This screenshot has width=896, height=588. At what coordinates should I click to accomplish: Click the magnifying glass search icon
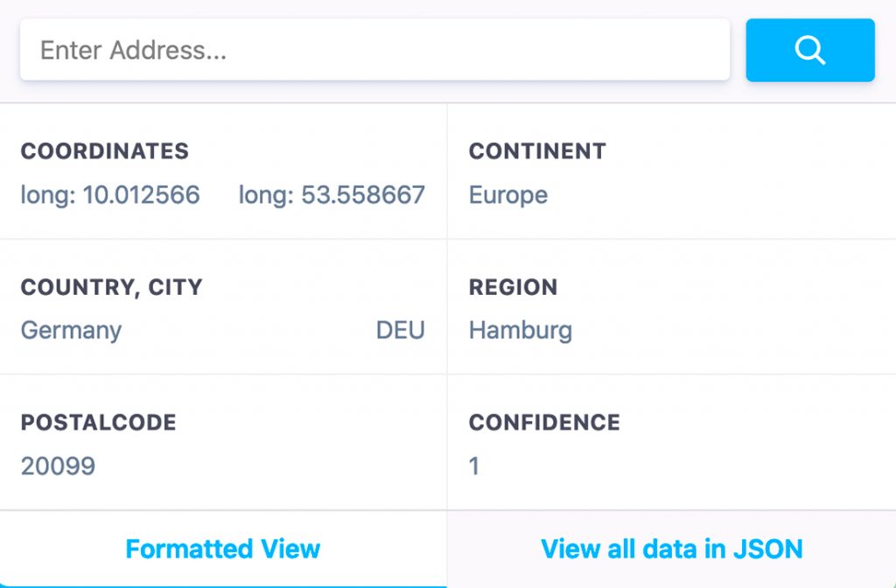[x=810, y=50]
